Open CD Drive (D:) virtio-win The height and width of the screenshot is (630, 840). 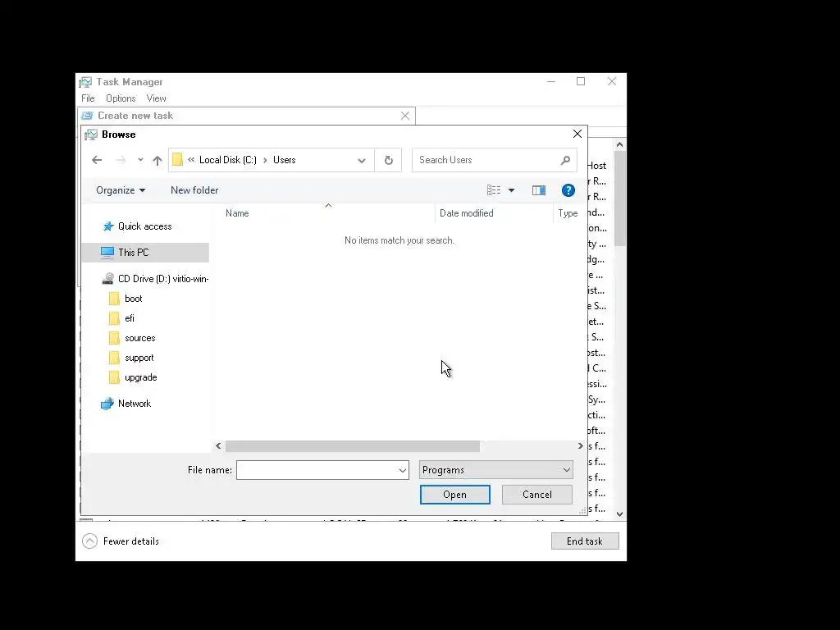(163, 279)
